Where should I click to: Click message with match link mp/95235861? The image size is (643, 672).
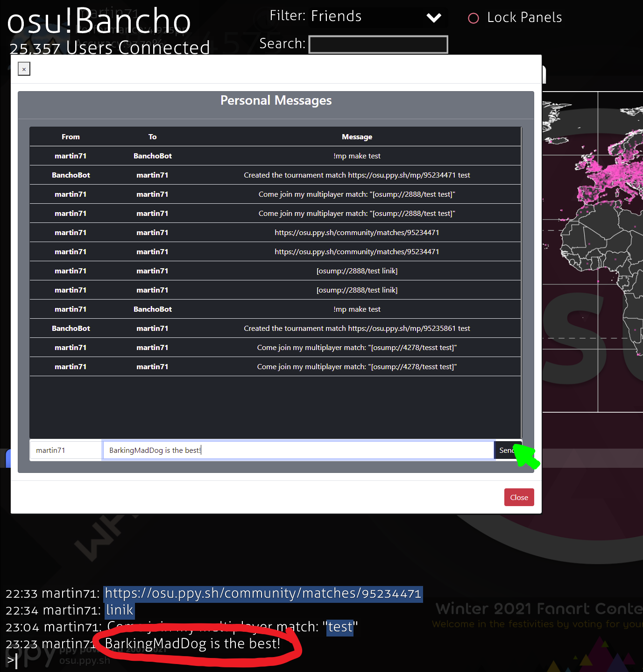click(357, 329)
